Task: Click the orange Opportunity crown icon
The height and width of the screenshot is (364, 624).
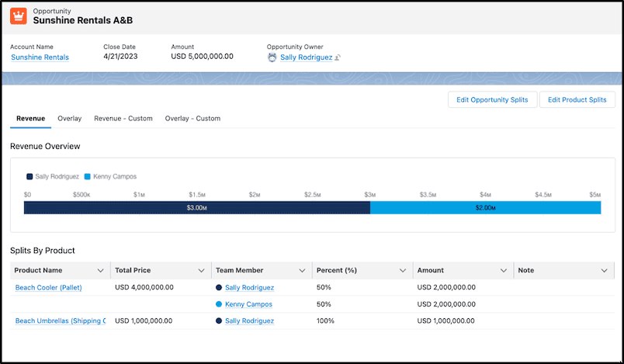Action: pos(19,16)
